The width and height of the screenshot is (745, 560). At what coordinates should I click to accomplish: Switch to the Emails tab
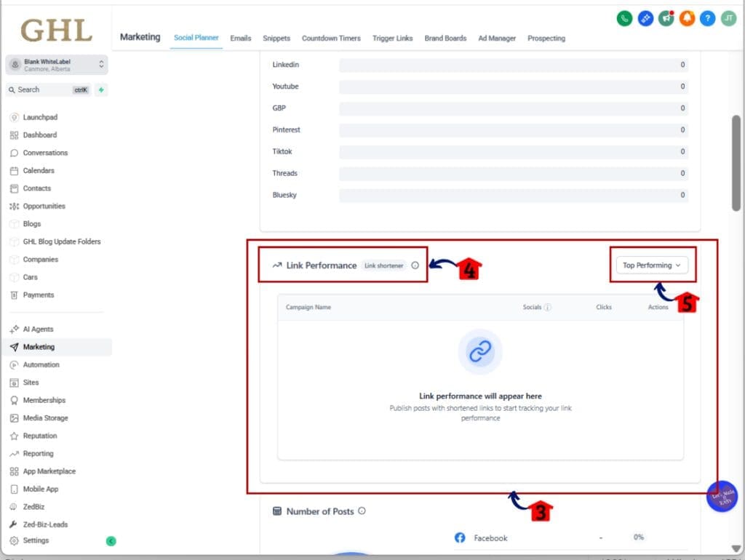[x=240, y=39]
